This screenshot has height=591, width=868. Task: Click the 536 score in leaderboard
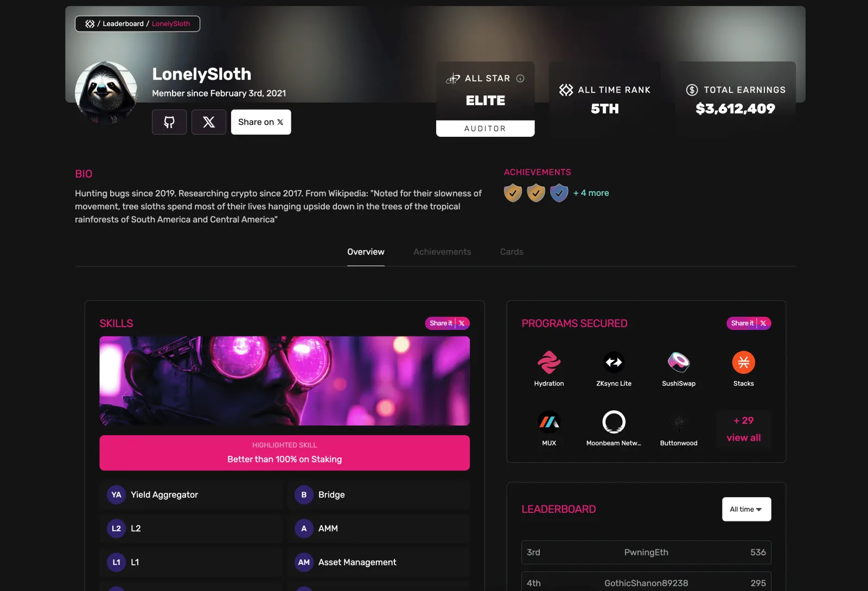pyautogui.click(x=758, y=552)
